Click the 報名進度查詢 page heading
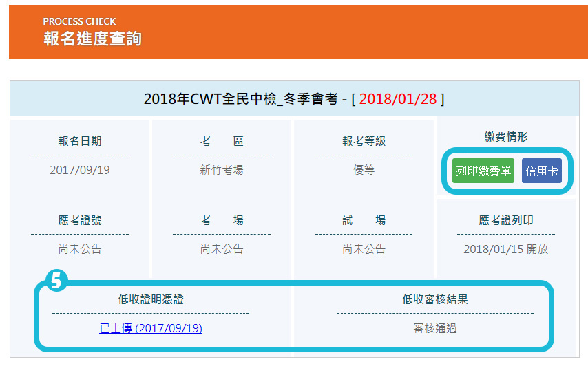This screenshot has height=366, width=588. [92, 39]
